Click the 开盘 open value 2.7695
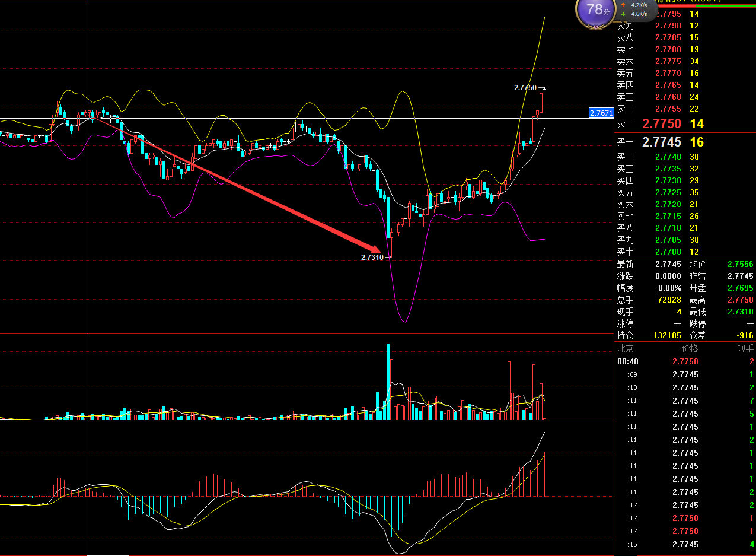756x556 pixels. tap(741, 288)
